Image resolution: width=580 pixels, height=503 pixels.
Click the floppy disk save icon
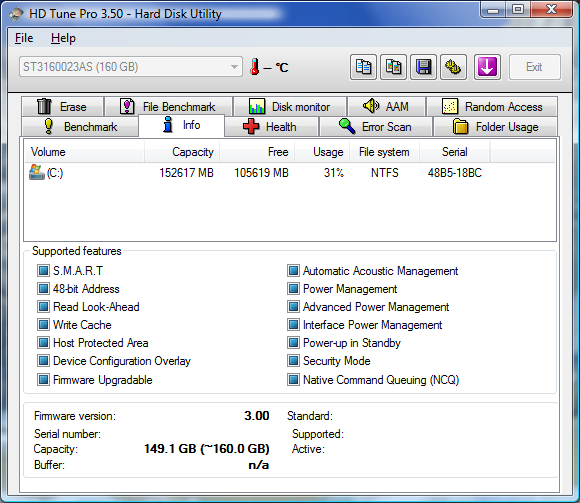(x=423, y=67)
